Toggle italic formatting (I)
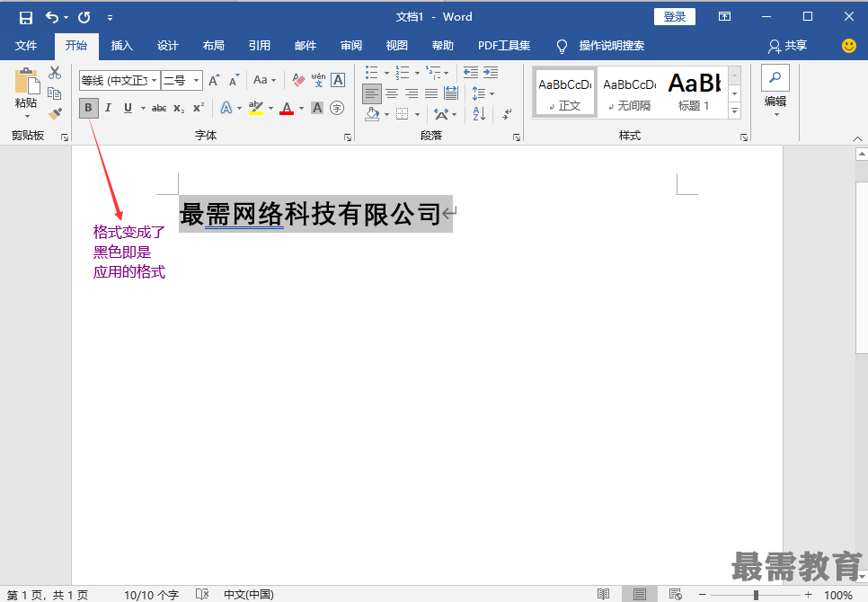Image resolution: width=868 pixels, height=602 pixels. (x=108, y=108)
